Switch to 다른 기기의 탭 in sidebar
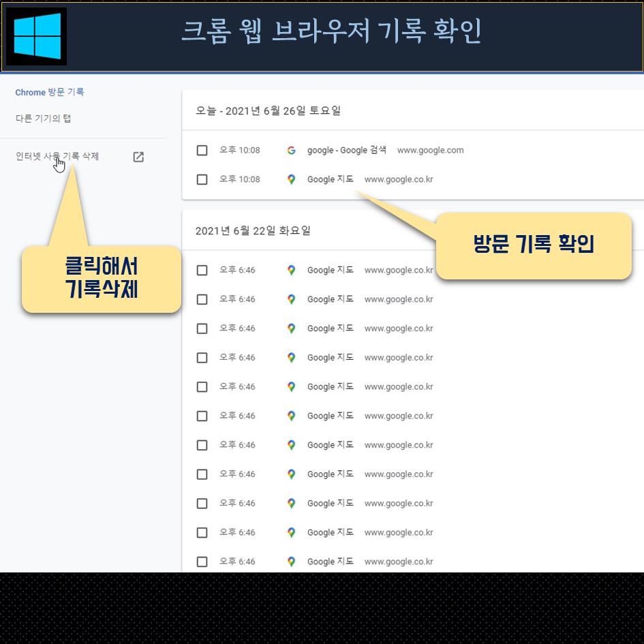Screen dimensions: 644x644 click(x=43, y=119)
